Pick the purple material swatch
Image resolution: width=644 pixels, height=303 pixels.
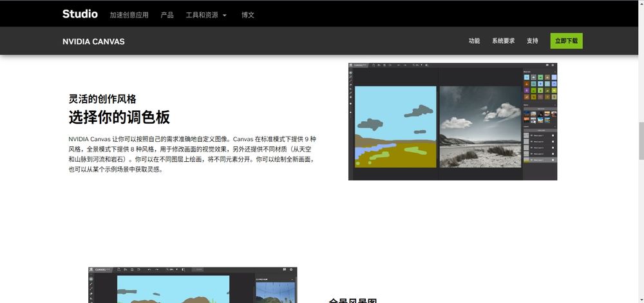coord(527,90)
